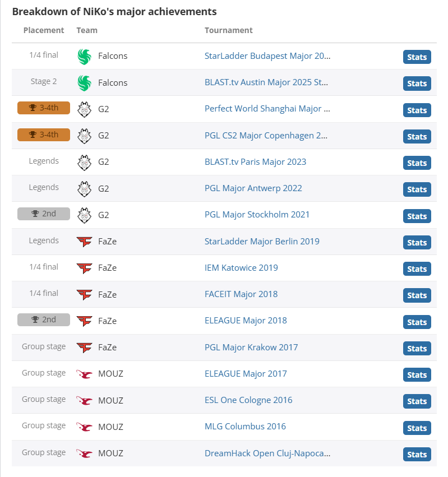Image resolution: width=448 pixels, height=477 pixels.
Task: Click the Falcons logo in Austin Major row
Action: click(x=84, y=83)
